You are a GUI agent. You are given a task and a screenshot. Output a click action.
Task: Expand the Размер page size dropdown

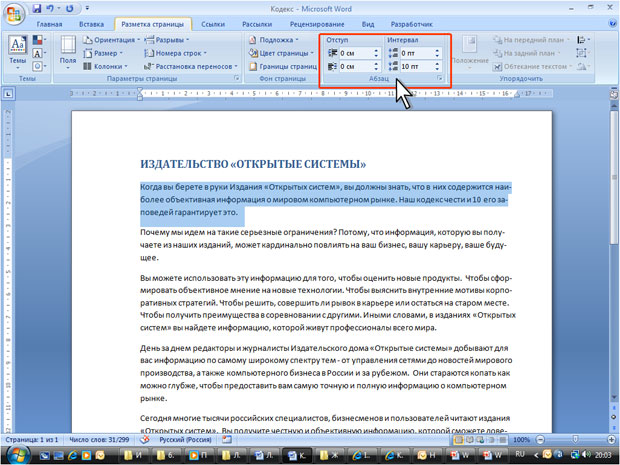104,53
